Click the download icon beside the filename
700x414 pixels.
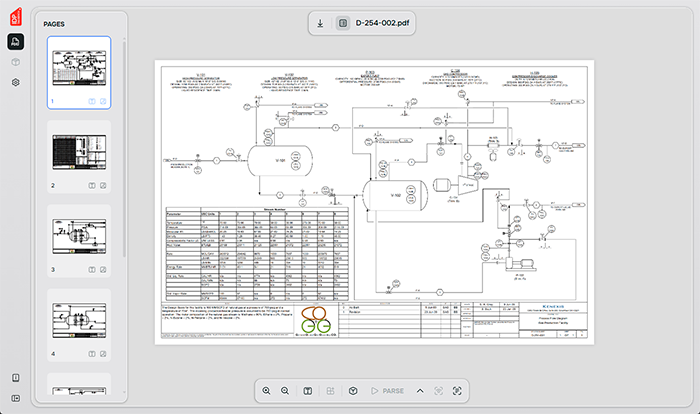pos(320,22)
